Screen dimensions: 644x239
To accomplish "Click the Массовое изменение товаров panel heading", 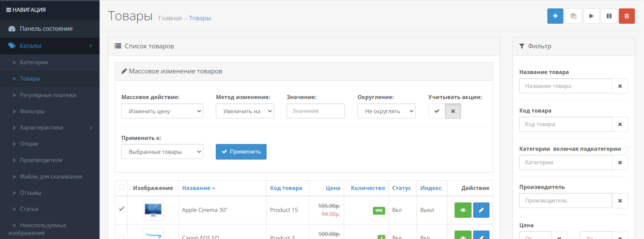I will coord(304,71).
